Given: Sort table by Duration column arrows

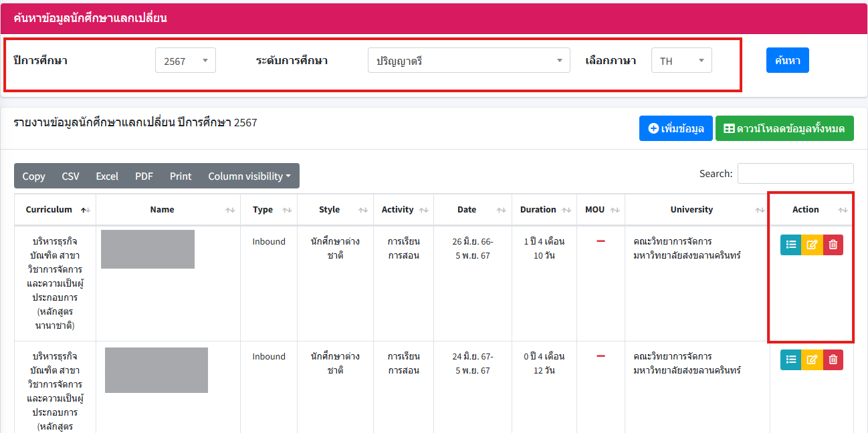Looking at the screenshot, I should coord(566,210).
